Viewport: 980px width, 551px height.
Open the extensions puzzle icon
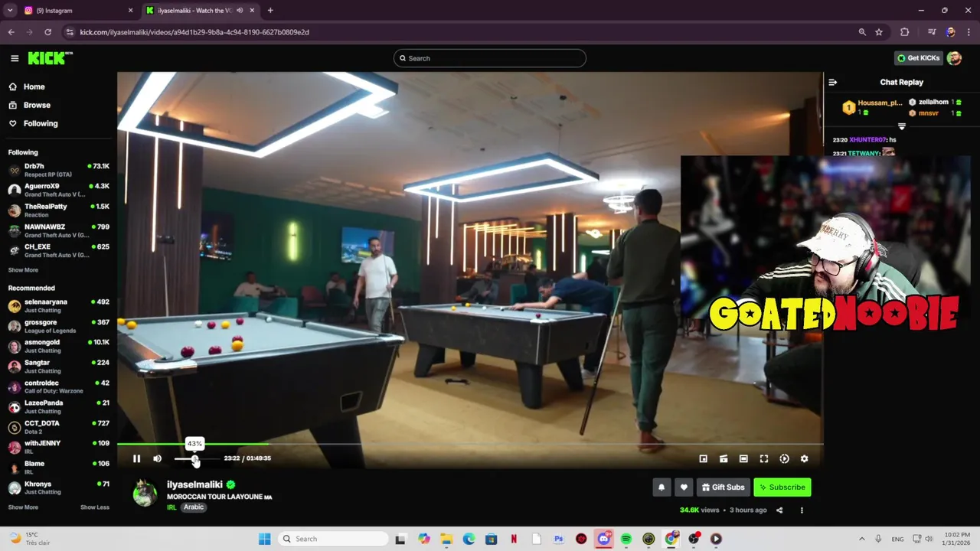(905, 32)
